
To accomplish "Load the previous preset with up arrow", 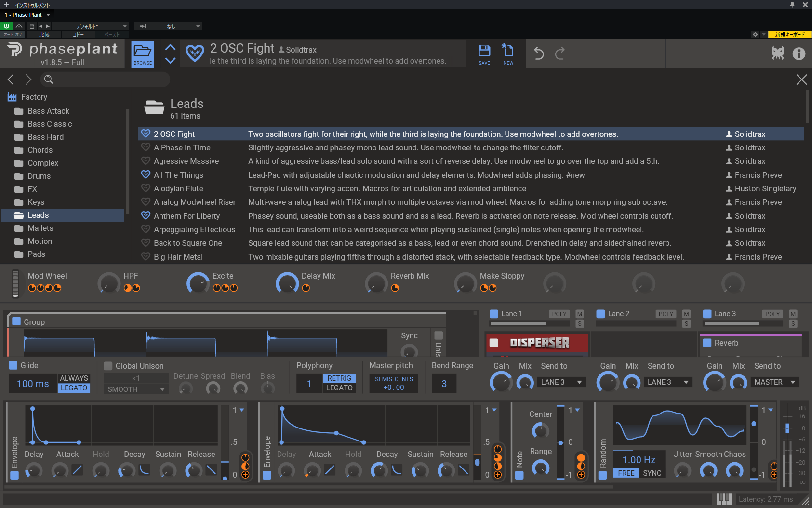I will [x=170, y=47].
